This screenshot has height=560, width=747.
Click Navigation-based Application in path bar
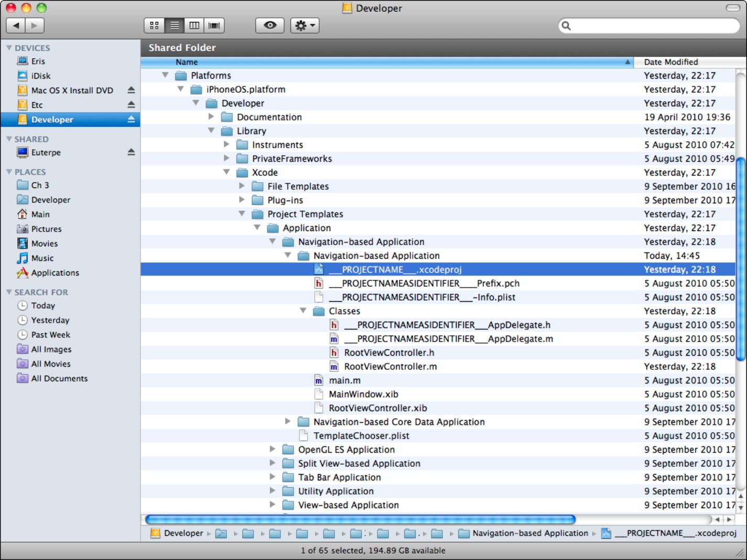point(523,533)
